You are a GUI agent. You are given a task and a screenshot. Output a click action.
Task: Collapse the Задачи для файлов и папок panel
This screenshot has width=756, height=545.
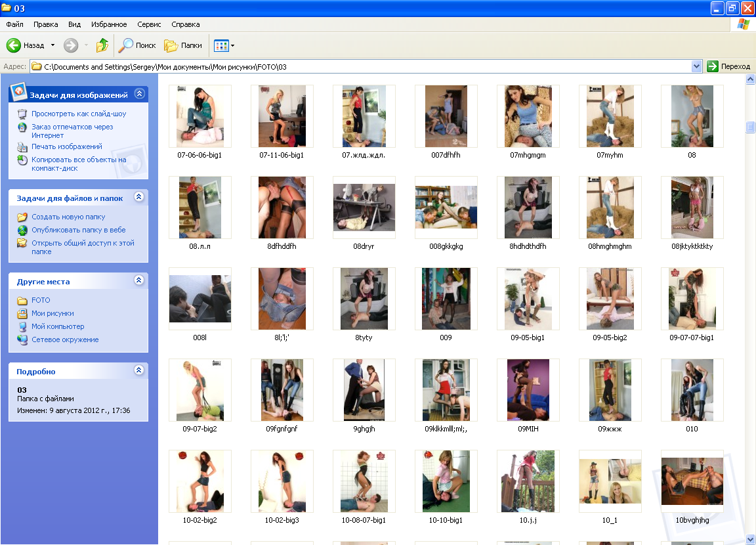139,197
